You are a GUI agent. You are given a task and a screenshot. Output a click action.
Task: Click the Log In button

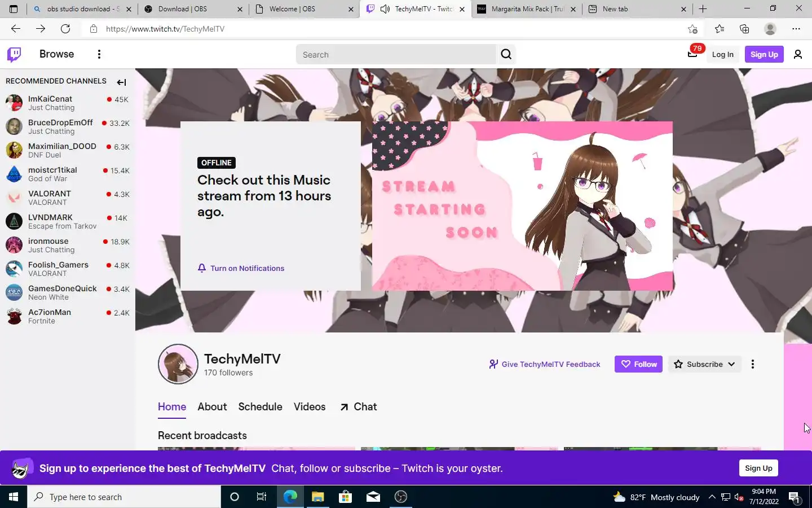722,54
